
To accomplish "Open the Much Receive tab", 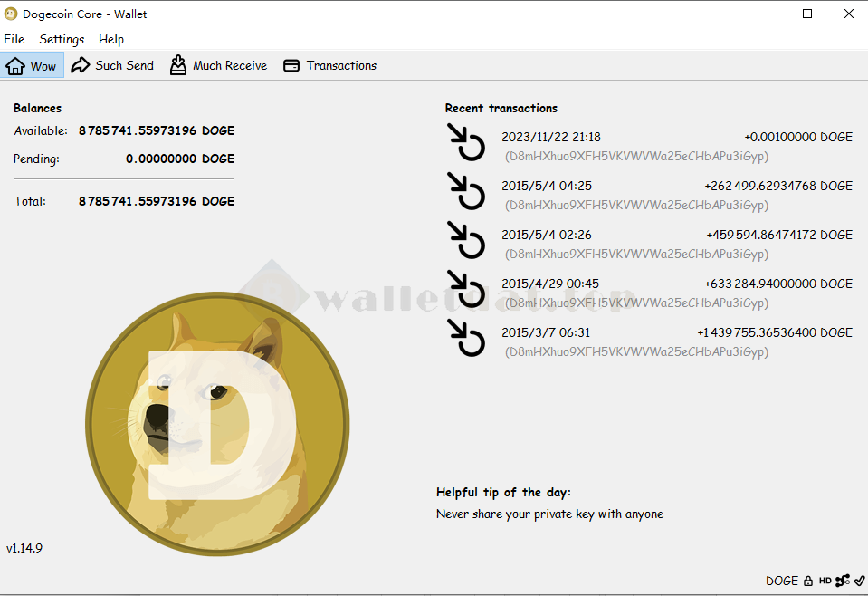I will click(219, 65).
